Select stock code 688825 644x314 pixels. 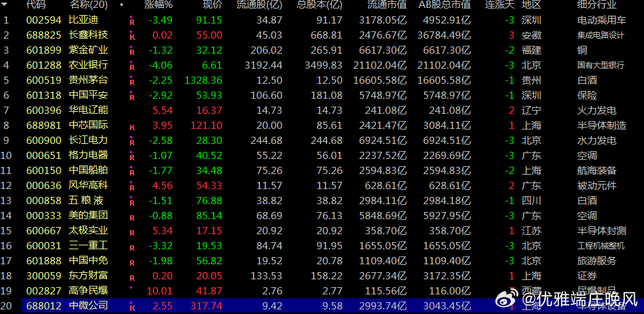point(44,35)
